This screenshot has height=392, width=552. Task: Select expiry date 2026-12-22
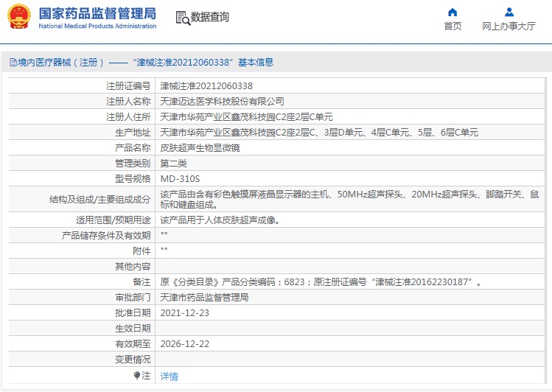(184, 344)
